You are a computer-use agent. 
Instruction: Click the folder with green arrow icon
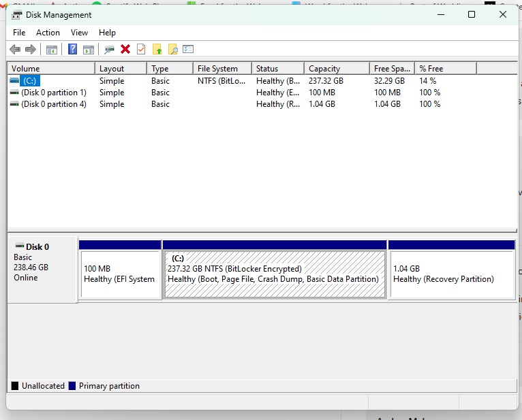click(x=157, y=49)
